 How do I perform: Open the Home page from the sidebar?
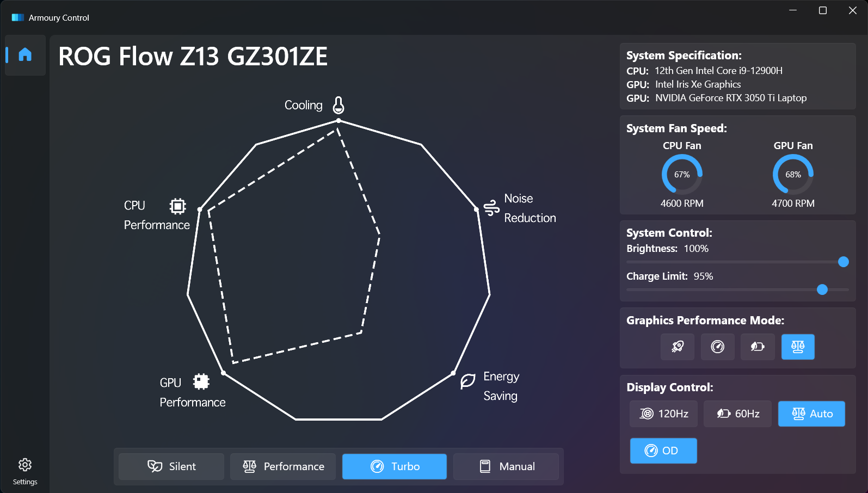click(x=25, y=55)
